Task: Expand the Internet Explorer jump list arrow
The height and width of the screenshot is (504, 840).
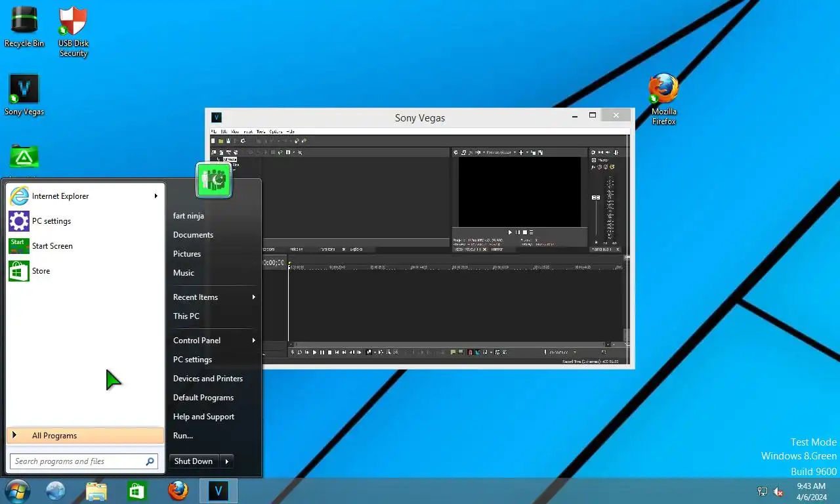Action: tap(156, 196)
